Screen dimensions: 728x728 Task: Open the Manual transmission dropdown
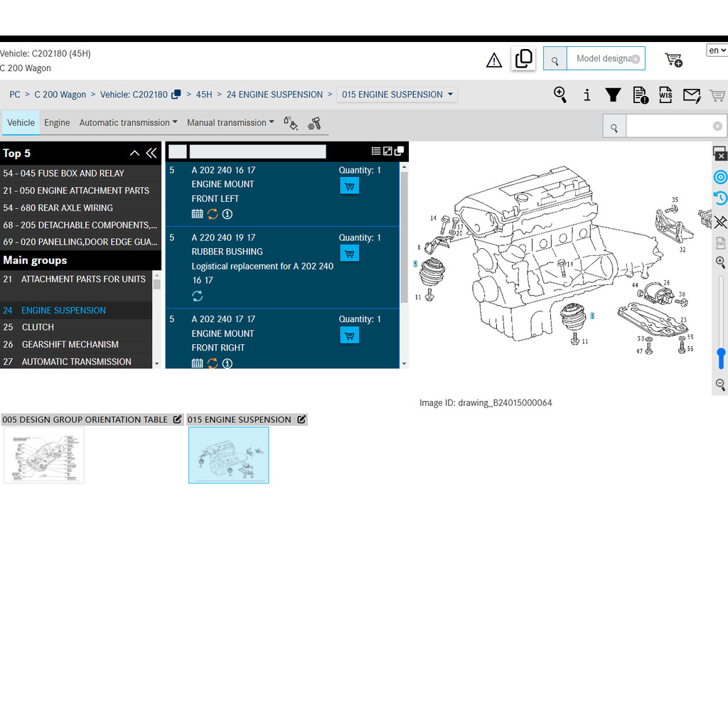point(230,122)
